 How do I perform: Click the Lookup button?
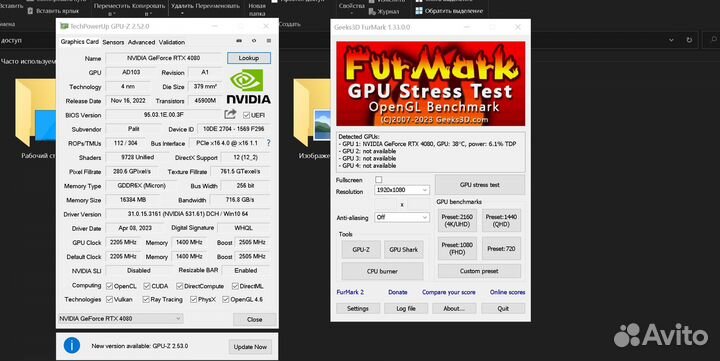click(249, 58)
